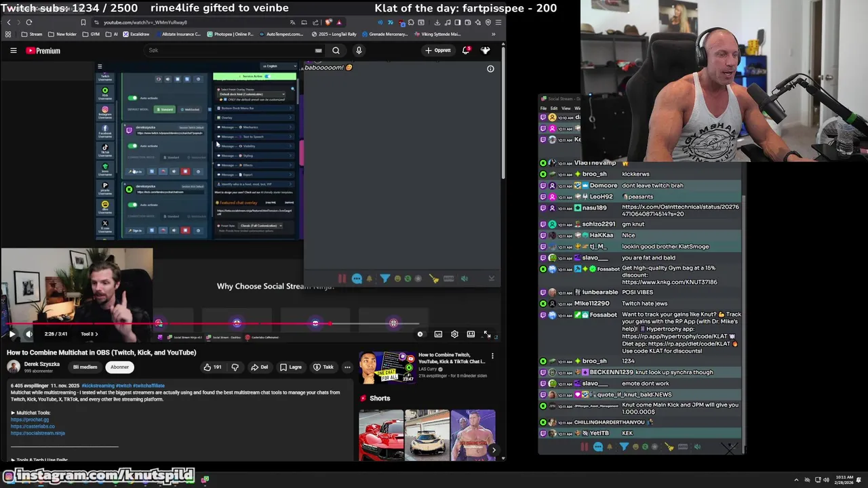Go to YouTube Premium home logo
Screen dimensions: 868x488
point(43,50)
